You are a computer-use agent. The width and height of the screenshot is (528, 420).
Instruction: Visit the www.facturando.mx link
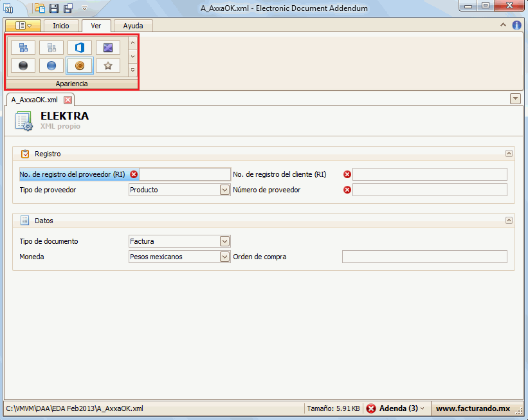(473, 408)
